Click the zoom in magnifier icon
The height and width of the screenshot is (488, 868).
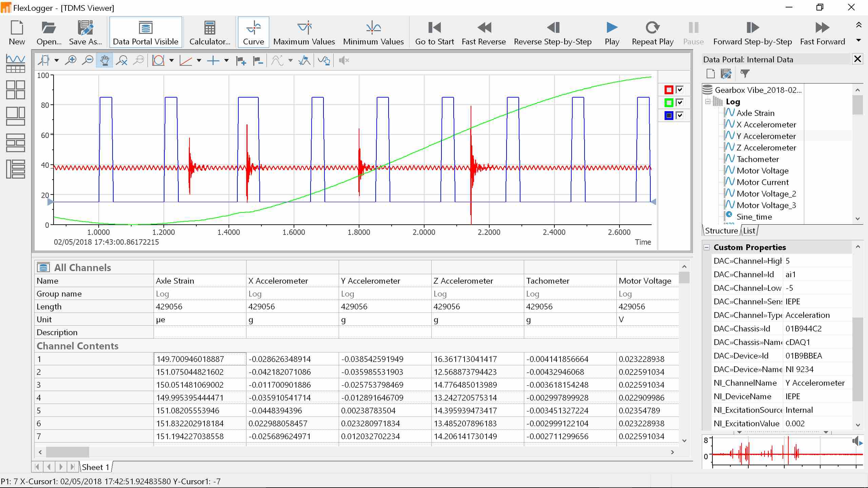click(71, 61)
